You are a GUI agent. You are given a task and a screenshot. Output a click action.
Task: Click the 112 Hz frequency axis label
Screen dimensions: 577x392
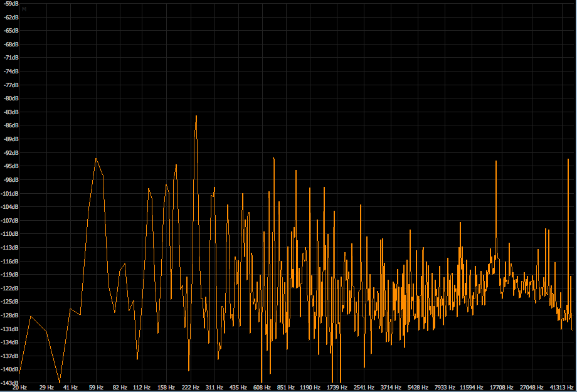[x=142, y=388]
